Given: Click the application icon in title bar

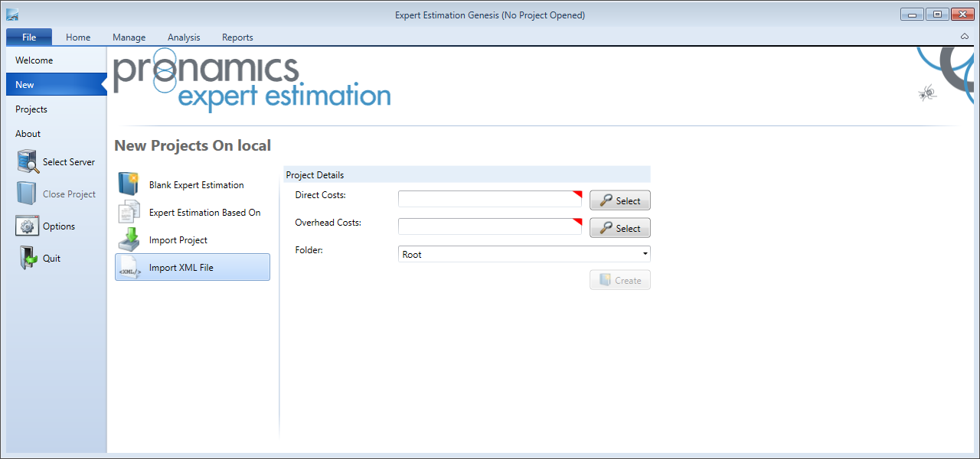Looking at the screenshot, I should 12,15.
